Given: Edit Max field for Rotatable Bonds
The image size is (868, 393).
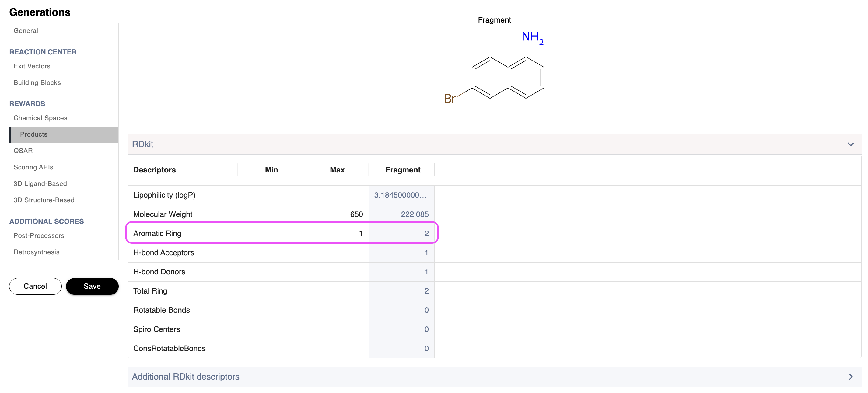Looking at the screenshot, I should (336, 311).
